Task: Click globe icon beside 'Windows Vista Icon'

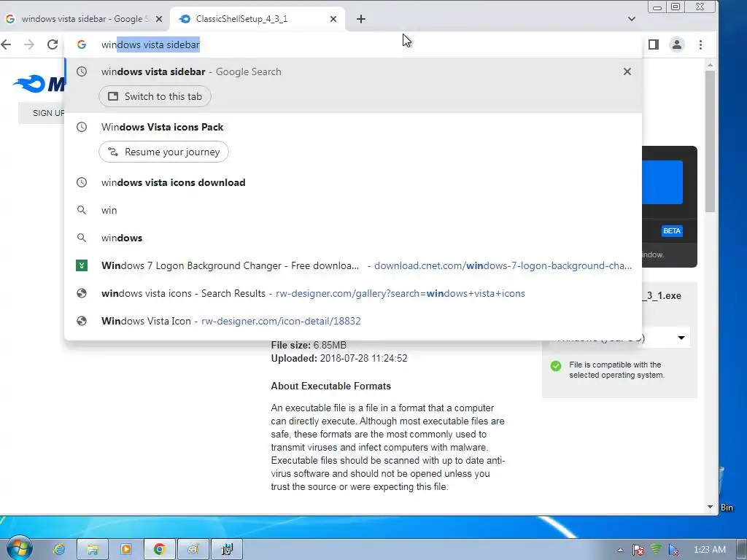Action: [x=82, y=321]
